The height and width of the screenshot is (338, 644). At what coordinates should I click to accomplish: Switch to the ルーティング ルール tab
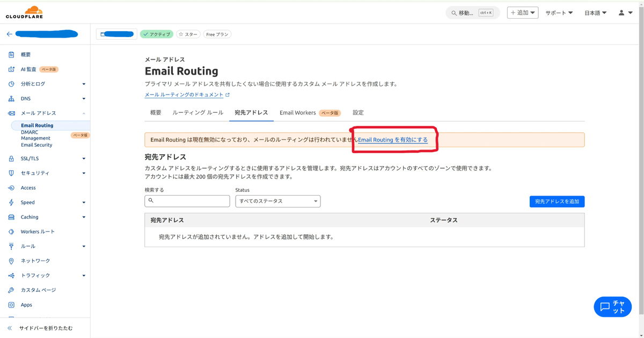pos(198,112)
